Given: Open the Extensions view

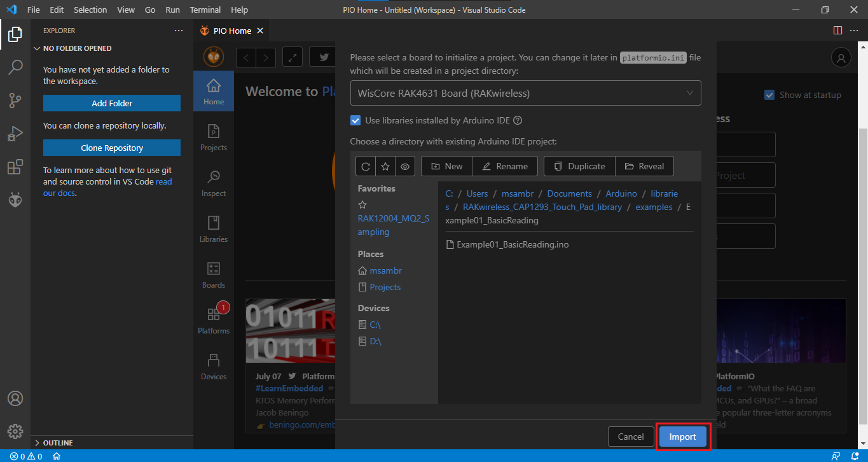Looking at the screenshot, I should pos(15,167).
